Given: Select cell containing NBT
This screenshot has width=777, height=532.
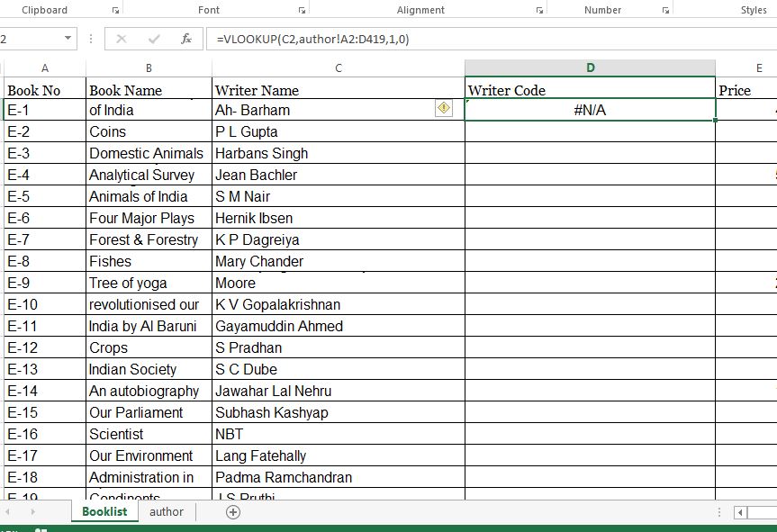Looking at the screenshot, I should (339, 434).
